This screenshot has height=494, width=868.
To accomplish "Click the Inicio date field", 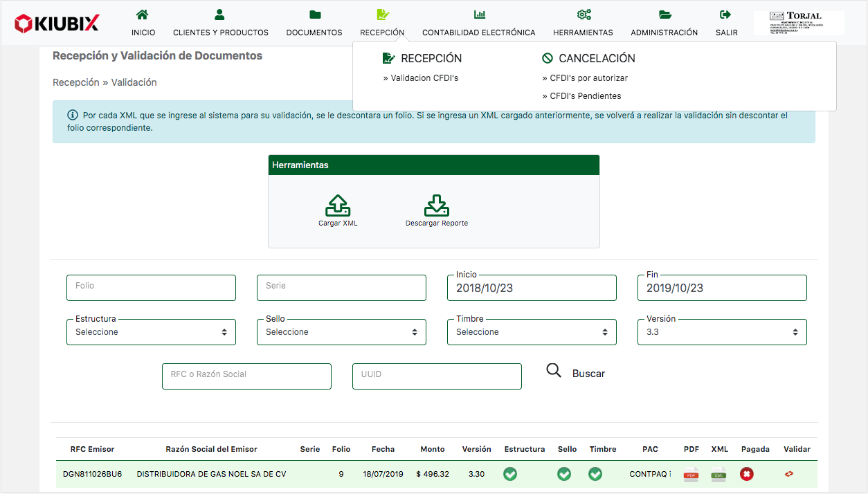I will point(532,289).
